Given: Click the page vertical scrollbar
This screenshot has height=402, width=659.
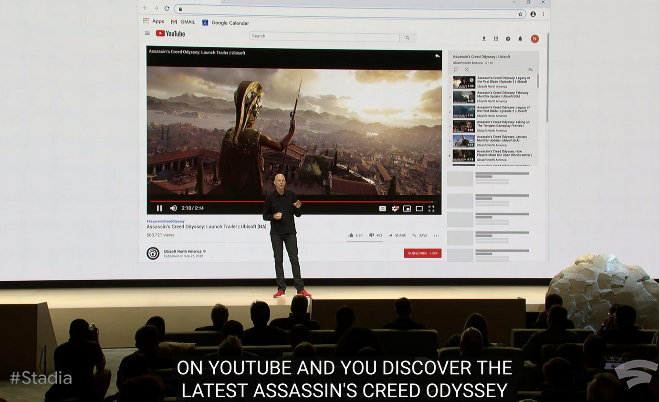Looking at the screenshot, I should point(548,78).
